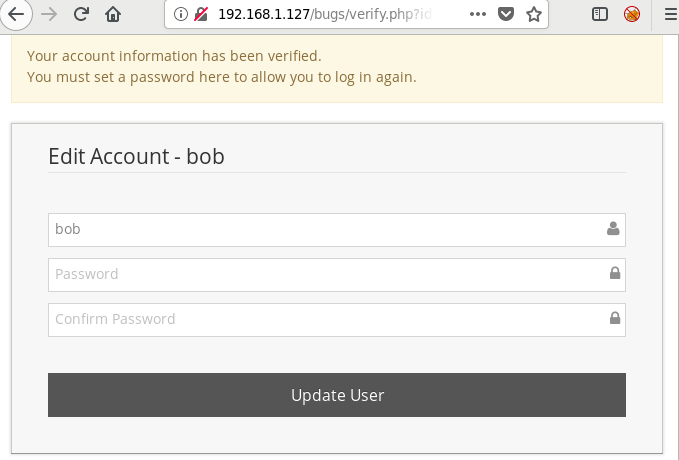Image resolution: width=679 pixels, height=460 pixels.
Task: Click the NoScript extension icon
Action: [632, 15]
